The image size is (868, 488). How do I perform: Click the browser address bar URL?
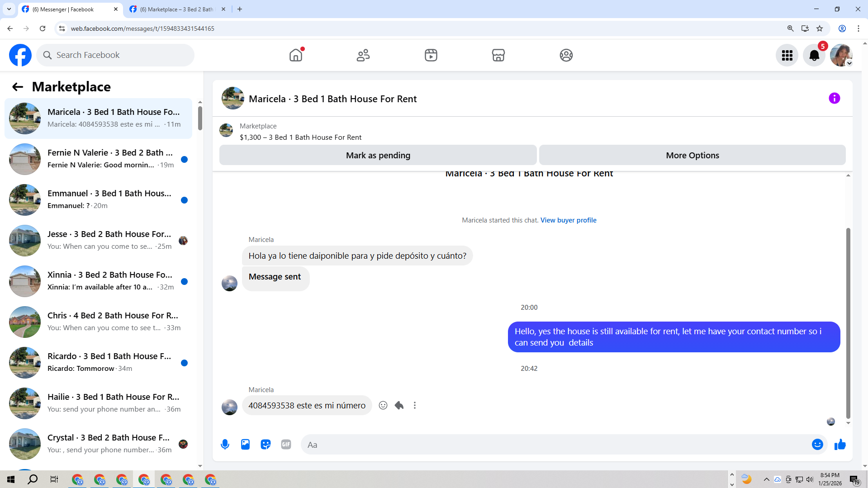click(142, 28)
